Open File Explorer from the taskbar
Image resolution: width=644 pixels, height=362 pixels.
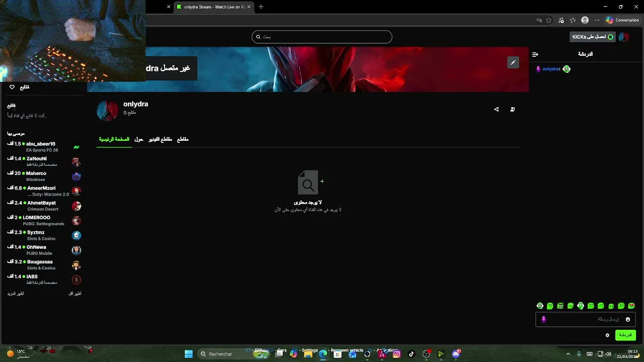[308, 354]
